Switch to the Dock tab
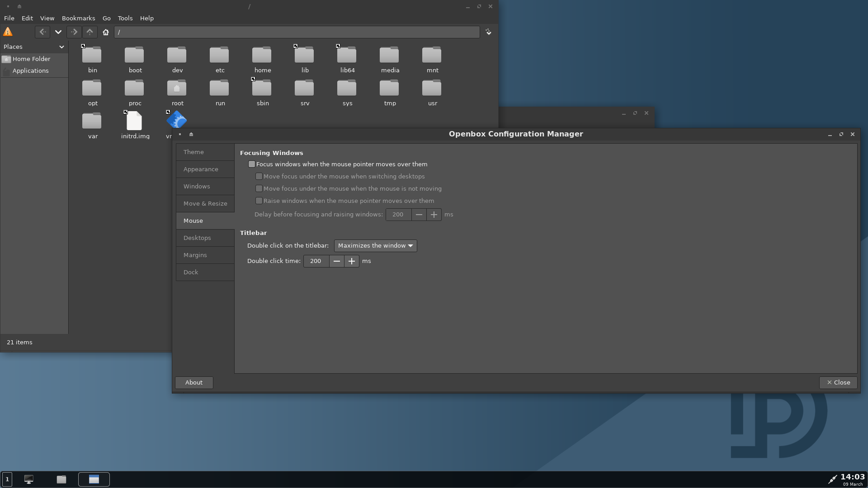This screenshot has height=488, width=868. tap(205, 272)
